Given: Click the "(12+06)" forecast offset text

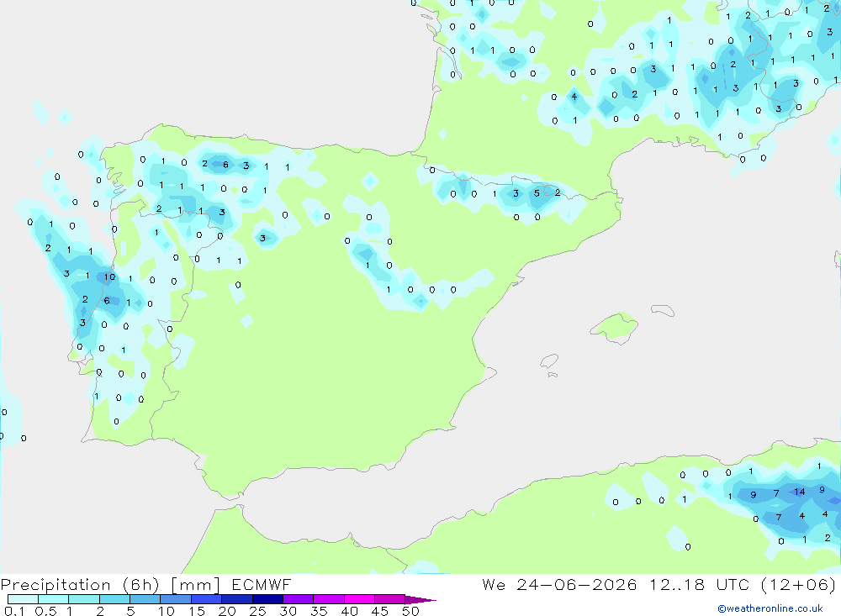Looking at the screenshot, I should pos(798,584).
